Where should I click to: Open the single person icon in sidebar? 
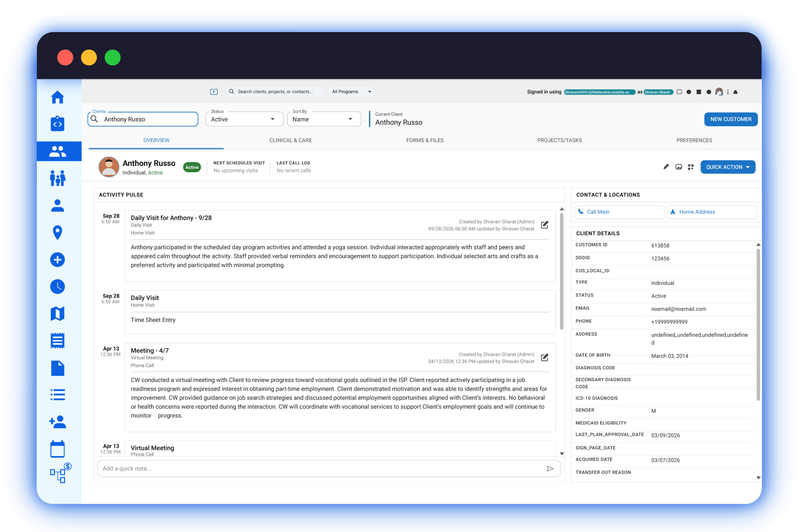pyautogui.click(x=57, y=206)
